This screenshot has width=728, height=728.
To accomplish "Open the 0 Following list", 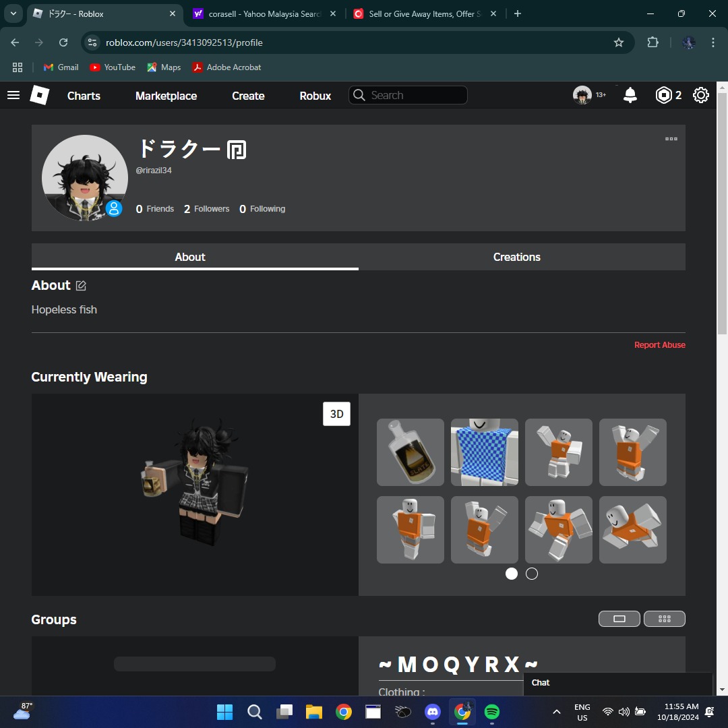I will pyautogui.click(x=262, y=209).
